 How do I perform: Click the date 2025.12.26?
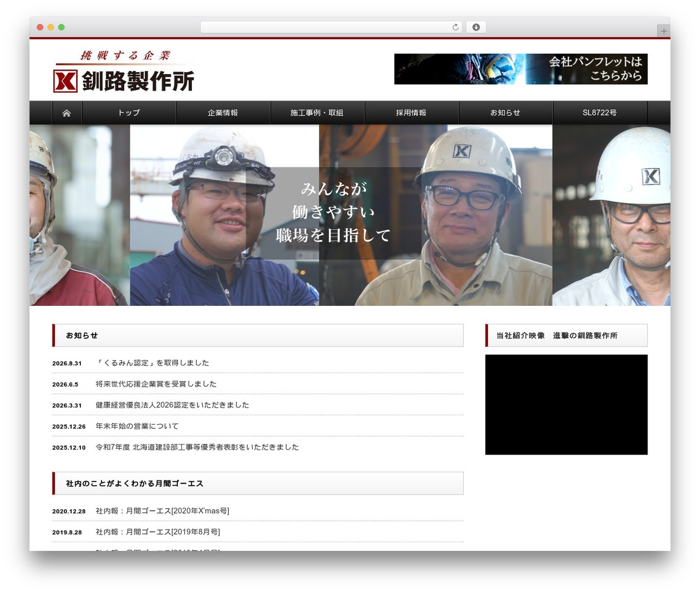(69, 427)
